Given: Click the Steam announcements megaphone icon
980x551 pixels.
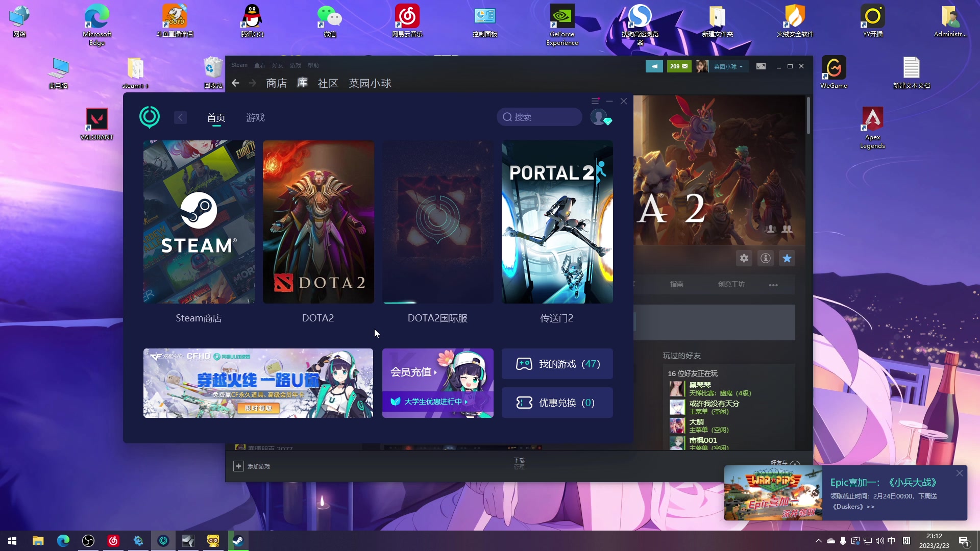Looking at the screenshot, I should [x=654, y=66].
